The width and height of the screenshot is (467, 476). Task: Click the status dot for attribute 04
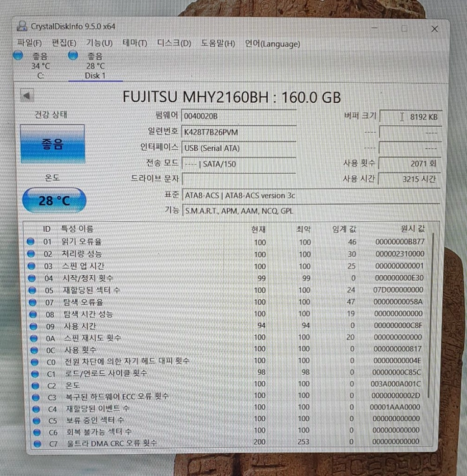pos(32,278)
